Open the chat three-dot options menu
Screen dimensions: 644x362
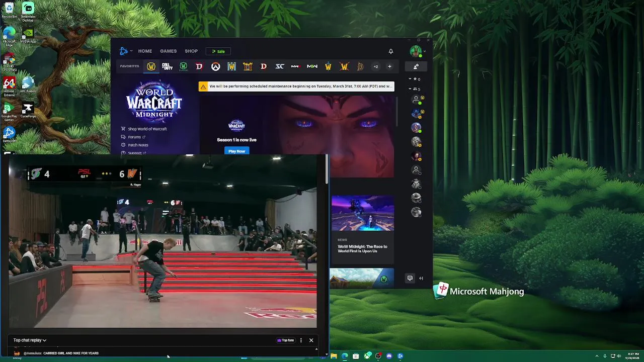coord(301,340)
